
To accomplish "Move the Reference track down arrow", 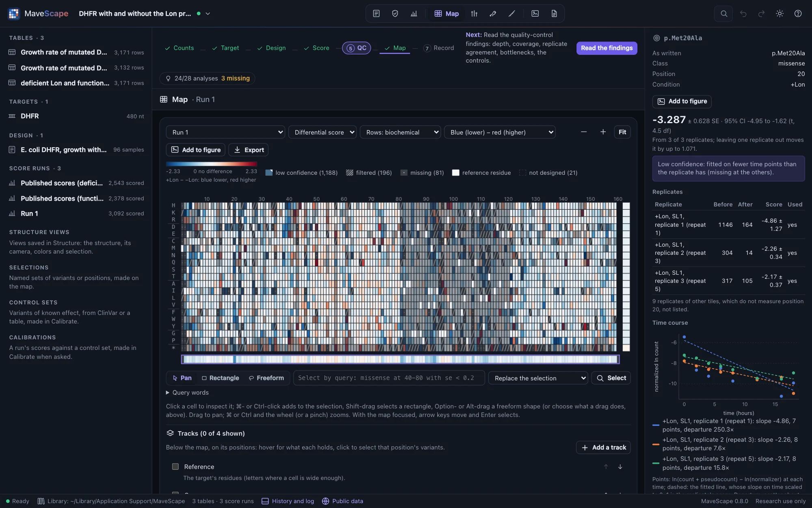I will coord(620,467).
